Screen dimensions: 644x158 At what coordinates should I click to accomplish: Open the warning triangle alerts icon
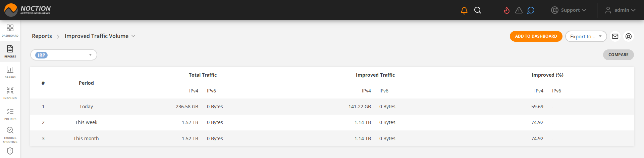(x=519, y=10)
